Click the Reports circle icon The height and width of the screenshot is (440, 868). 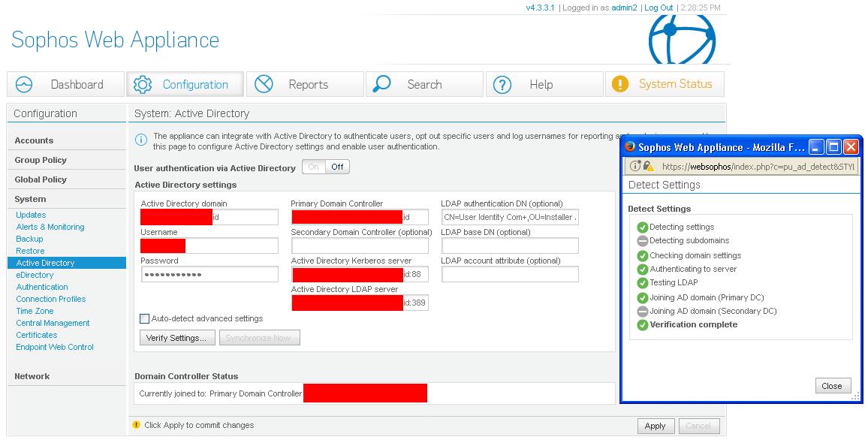tap(264, 84)
